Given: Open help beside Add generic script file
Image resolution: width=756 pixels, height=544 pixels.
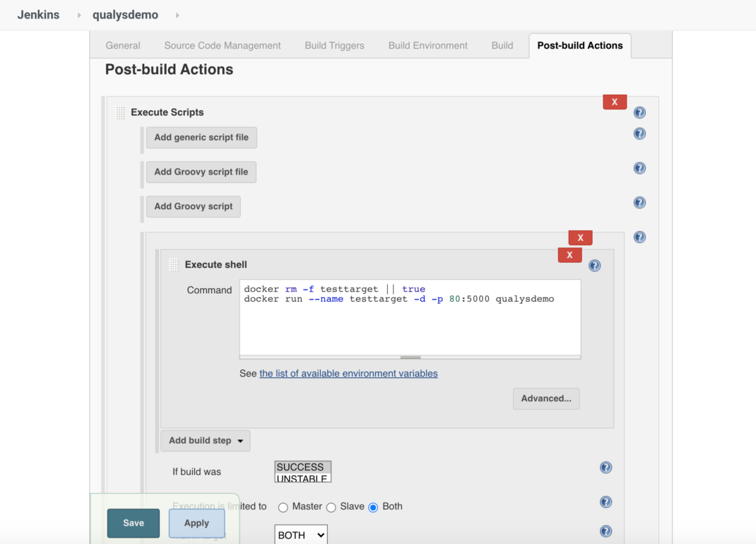Looking at the screenshot, I should [639, 134].
